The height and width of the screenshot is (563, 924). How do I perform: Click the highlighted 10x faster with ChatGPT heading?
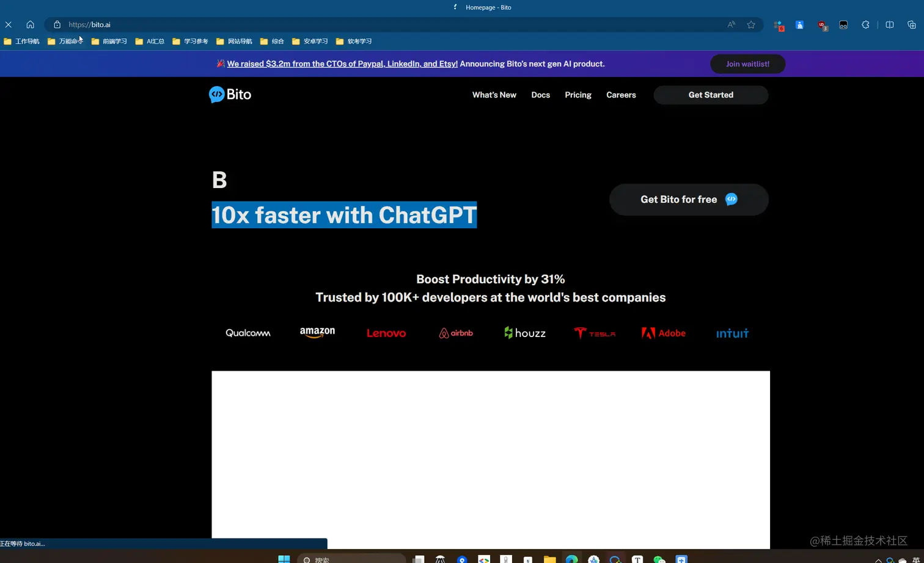tap(344, 215)
